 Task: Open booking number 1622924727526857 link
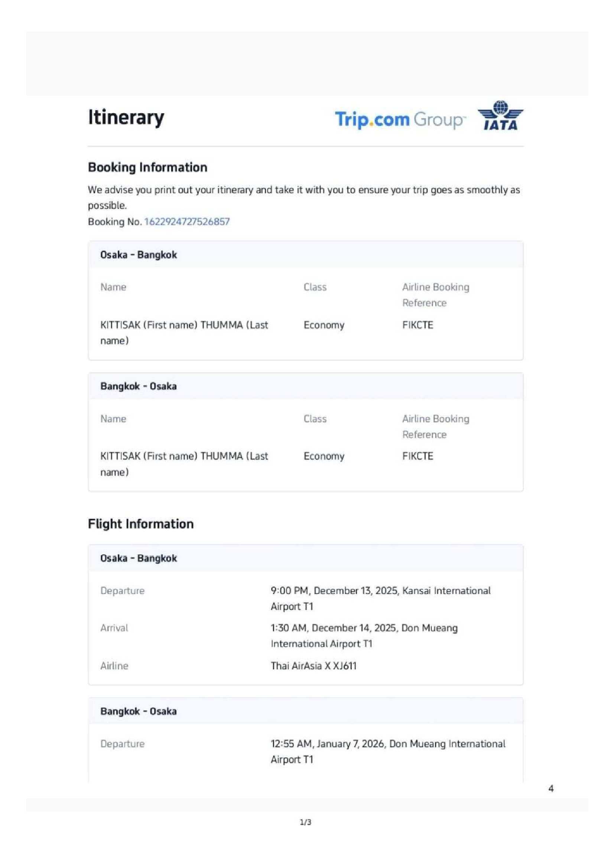point(187,222)
